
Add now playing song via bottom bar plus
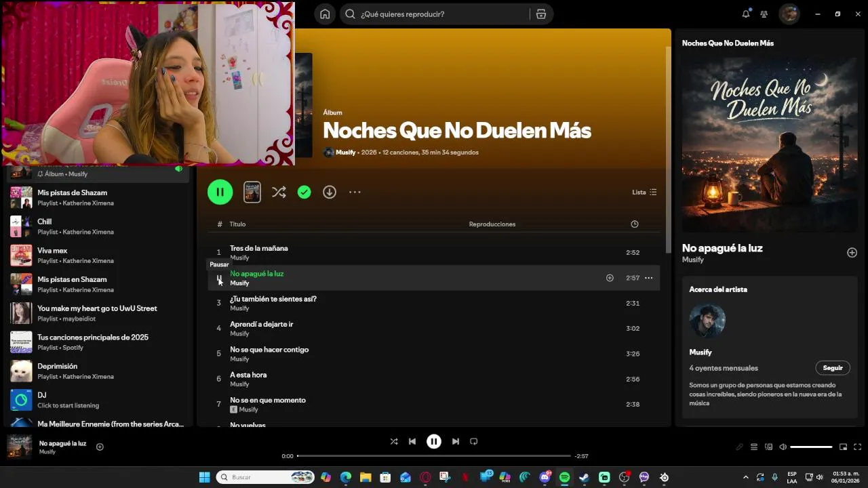coord(100,447)
